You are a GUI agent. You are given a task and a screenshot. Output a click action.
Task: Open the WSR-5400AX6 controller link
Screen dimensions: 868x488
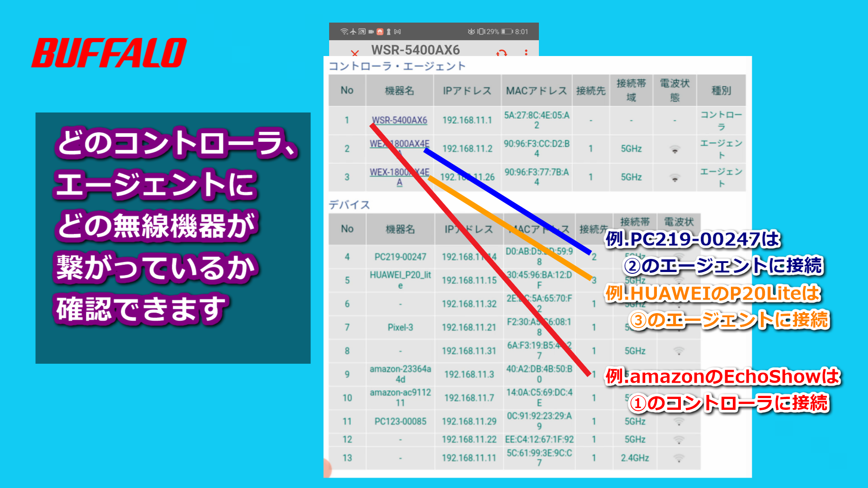(399, 120)
